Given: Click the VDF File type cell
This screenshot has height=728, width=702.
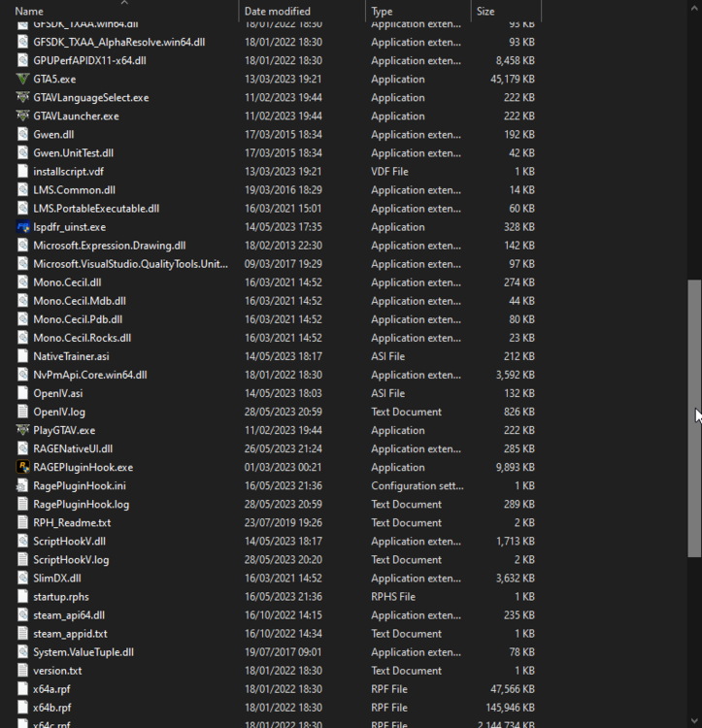Looking at the screenshot, I should point(389,171).
